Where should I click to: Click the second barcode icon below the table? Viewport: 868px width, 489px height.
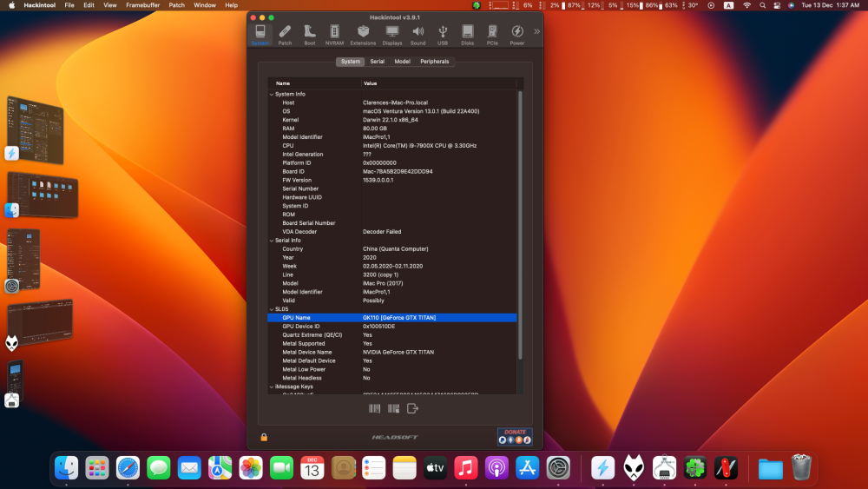click(393, 409)
